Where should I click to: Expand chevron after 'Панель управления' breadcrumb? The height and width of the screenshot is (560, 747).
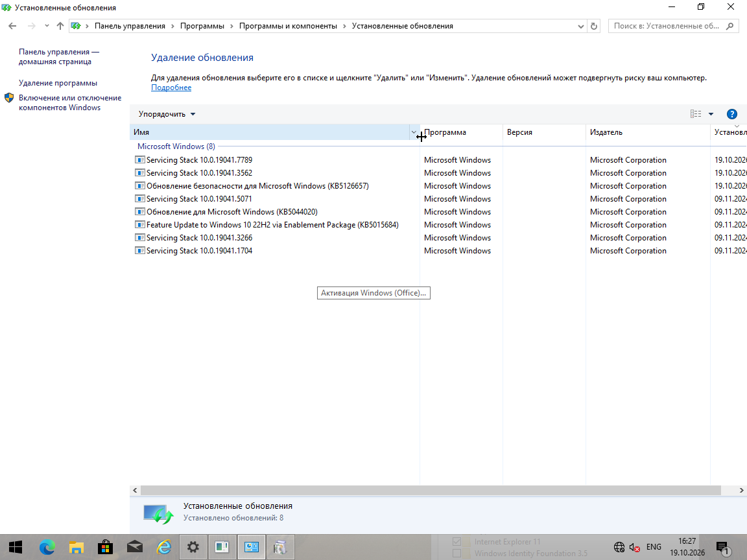tap(173, 26)
